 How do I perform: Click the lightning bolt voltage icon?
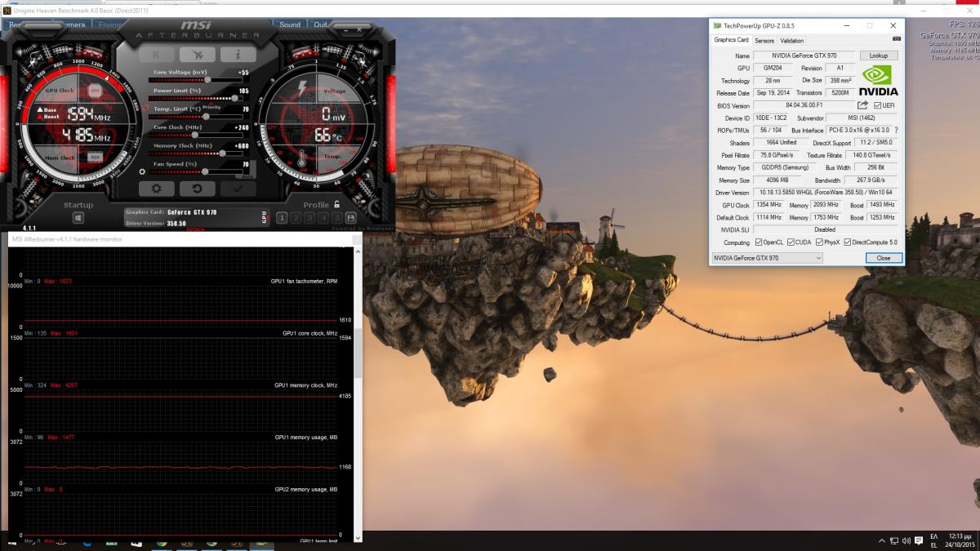302,88
